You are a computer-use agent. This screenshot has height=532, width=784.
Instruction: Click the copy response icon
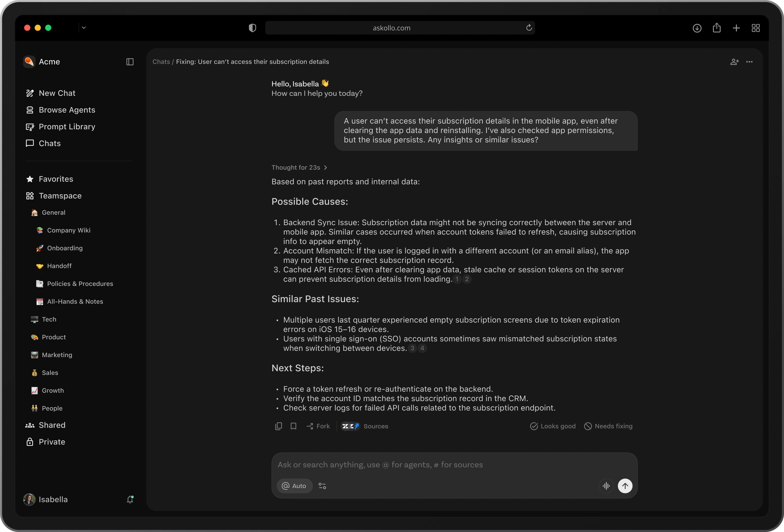(x=278, y=426)
